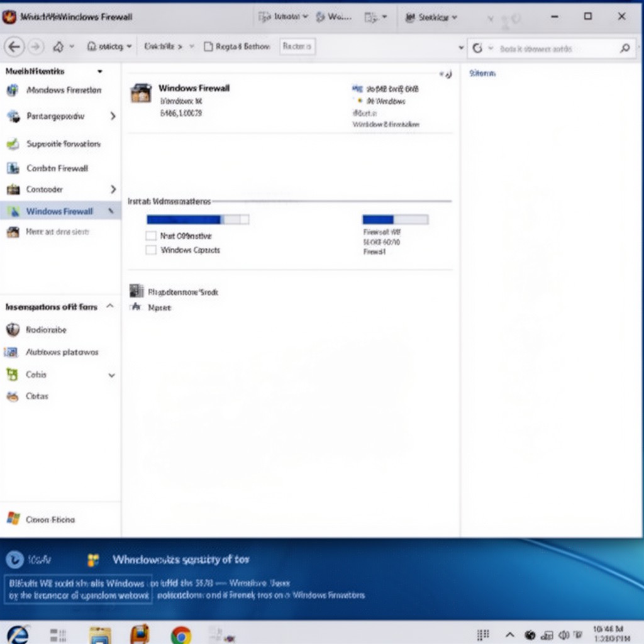Image resolution: width=644 pixels, height=644 pixels.
Task: Launch Google Chrome from the taskbar
Action: coord(181,635)
